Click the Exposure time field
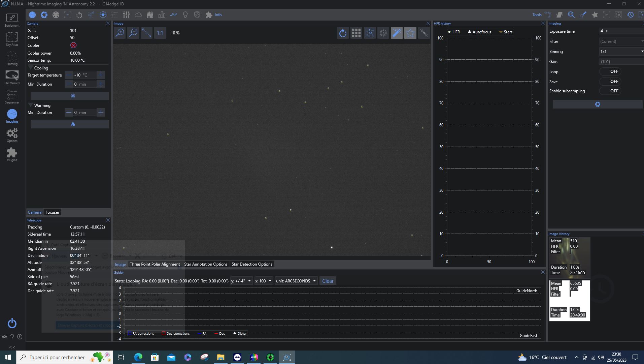 621,31
